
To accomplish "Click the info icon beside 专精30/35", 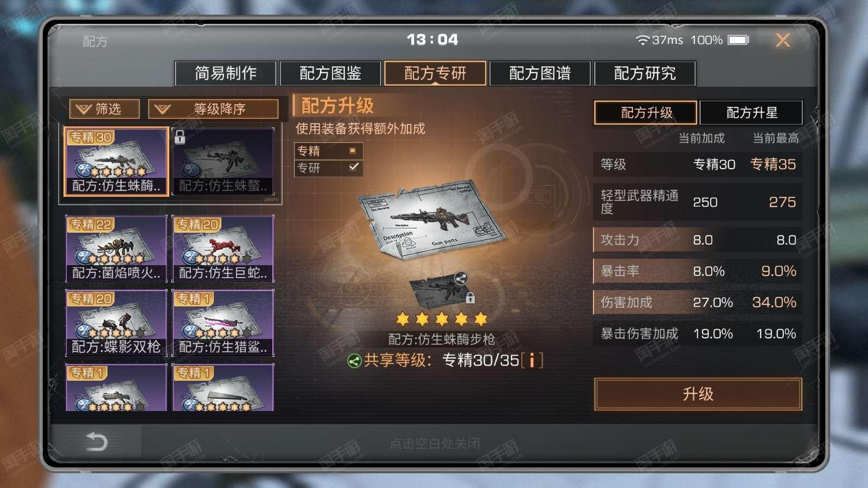I will pyautogui.click(x=532, y=360).
